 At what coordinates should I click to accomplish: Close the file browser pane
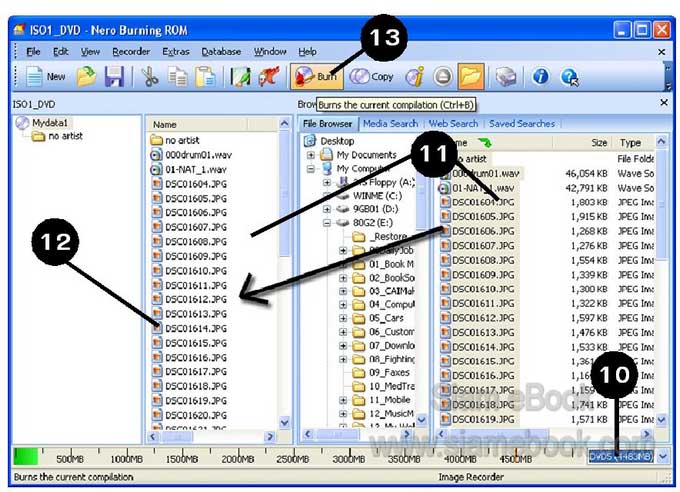664,103
